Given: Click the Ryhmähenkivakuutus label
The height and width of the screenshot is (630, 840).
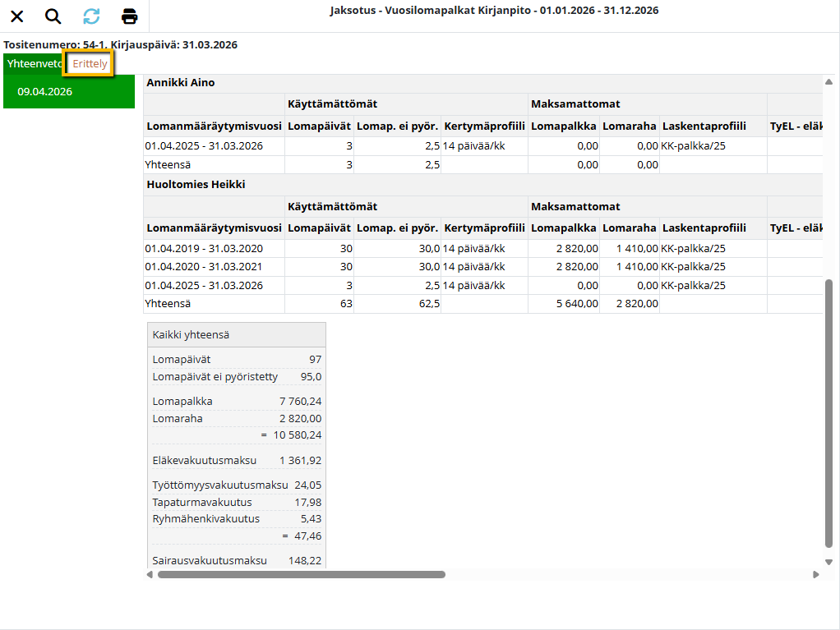Looking at the screenshot, I should point(205,518).
